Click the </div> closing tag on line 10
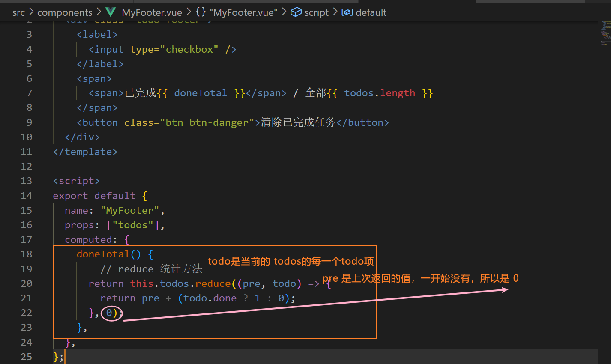This screenshot has width=611, height=364. (x=82, y=137)
